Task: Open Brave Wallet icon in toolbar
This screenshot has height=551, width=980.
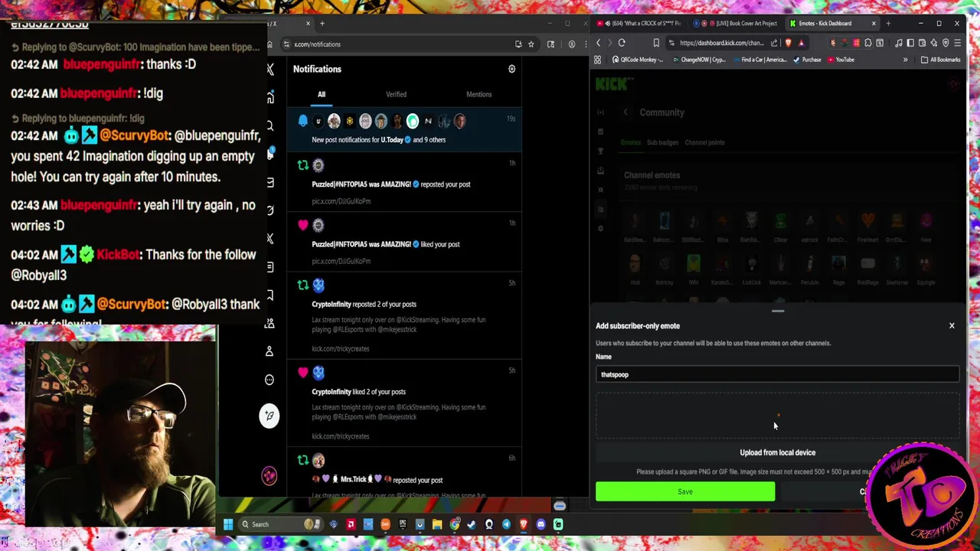Action: point(922,43)
